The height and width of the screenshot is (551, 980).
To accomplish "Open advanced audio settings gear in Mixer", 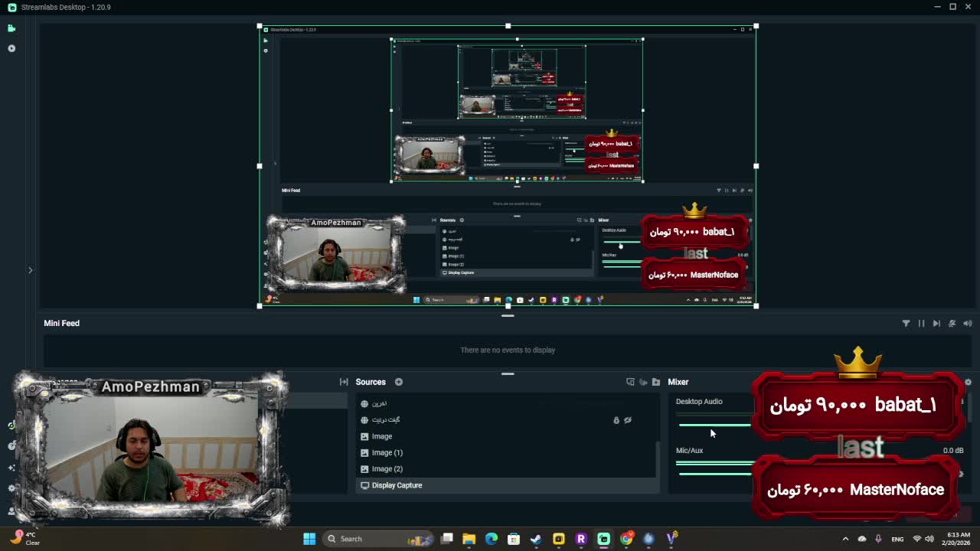I will click(x=968, y=382).
